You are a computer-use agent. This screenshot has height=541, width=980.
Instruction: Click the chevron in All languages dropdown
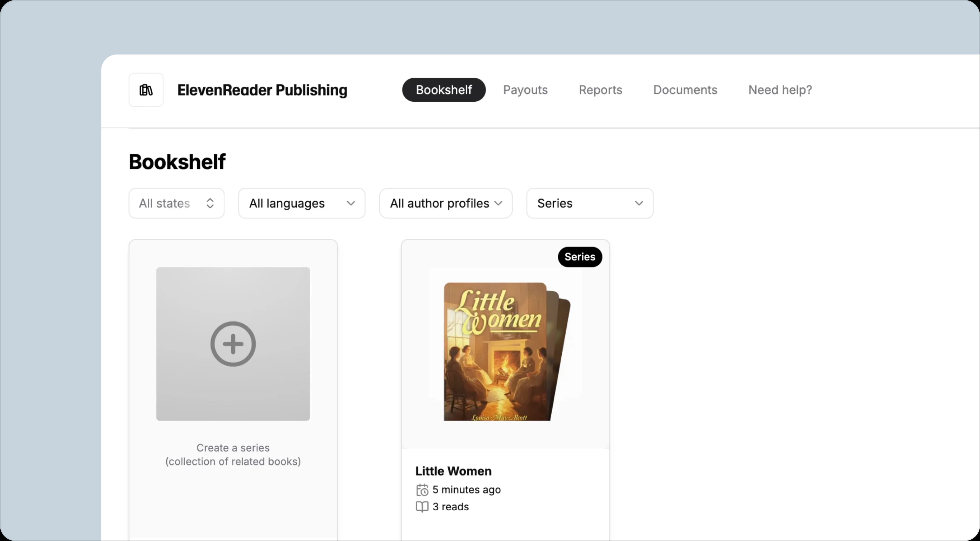click(x=351, y=203)
